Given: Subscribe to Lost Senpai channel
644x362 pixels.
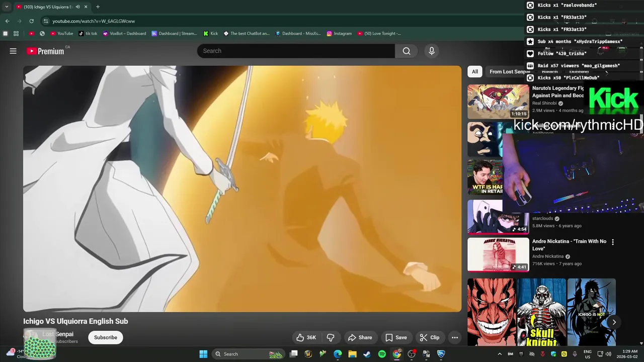Looking at the screenshot, I should tap(106, 337).
